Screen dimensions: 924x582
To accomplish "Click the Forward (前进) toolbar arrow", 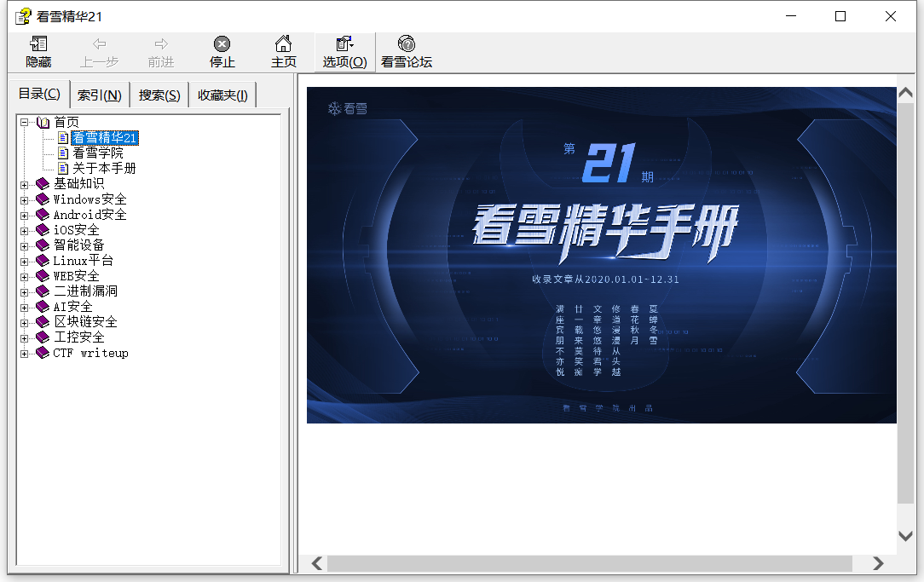I will pyautogui.click(x=161, y=43).
